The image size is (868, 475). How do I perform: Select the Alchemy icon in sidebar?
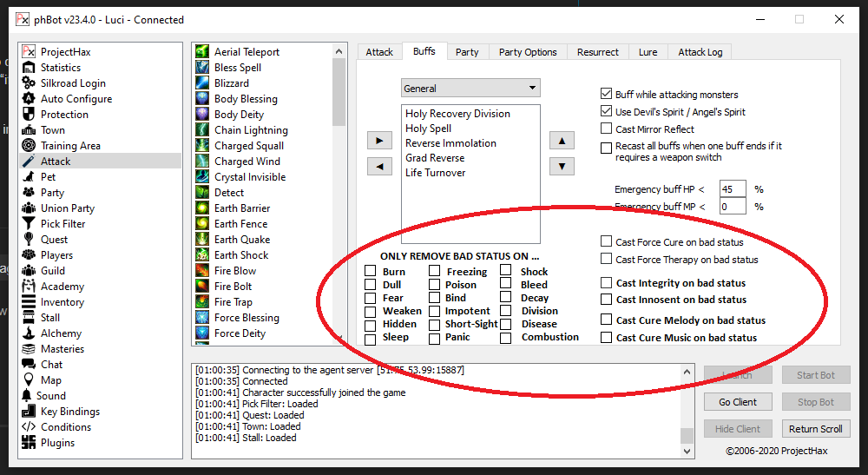point(29,333)
